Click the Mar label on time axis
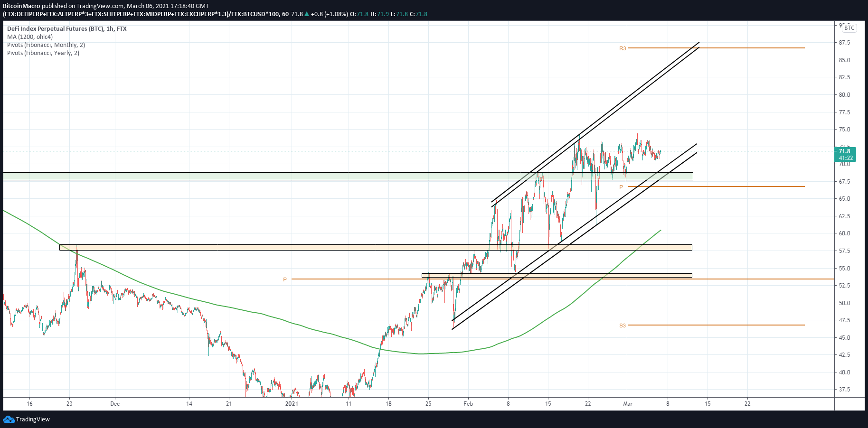 coord(628,404)
